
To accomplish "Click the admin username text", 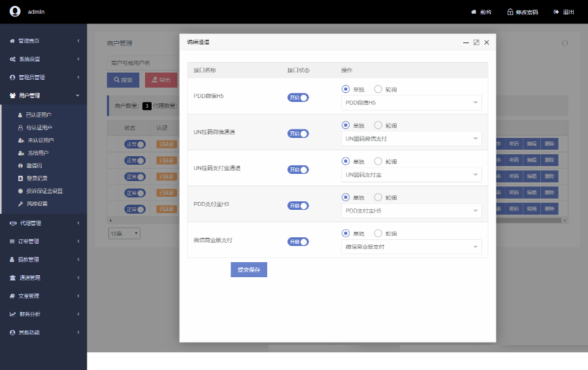I will point(36,12).
